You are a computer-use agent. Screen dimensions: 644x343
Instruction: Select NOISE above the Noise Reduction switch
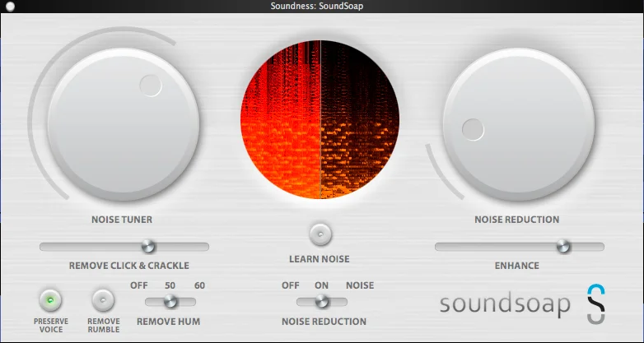click(x=360, y=285)
